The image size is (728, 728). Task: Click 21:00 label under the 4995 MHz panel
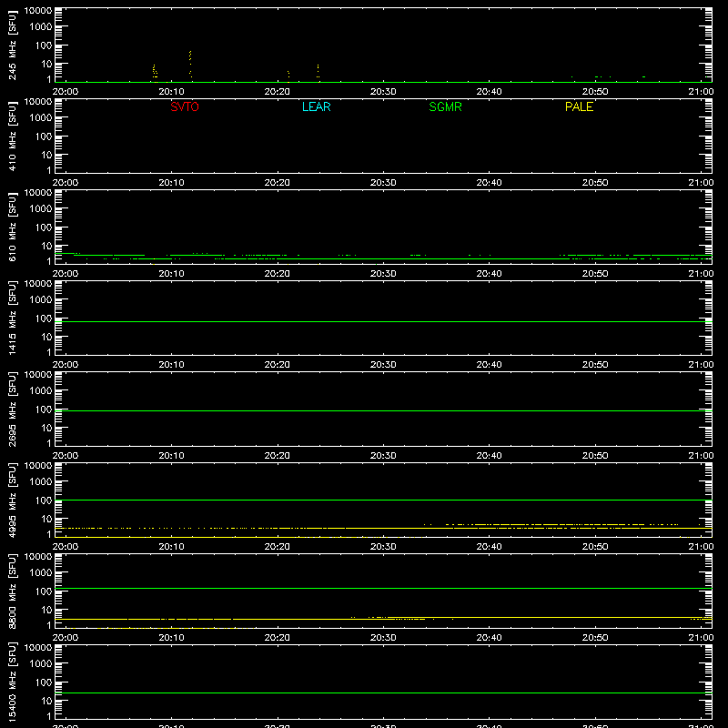pos(701,547)
